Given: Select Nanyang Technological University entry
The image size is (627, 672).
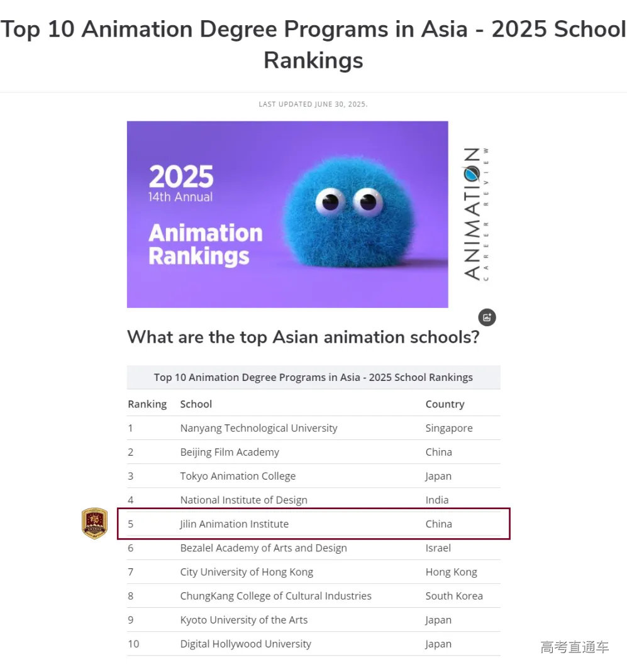Looking at the screenshot, I should pos(258,428).
